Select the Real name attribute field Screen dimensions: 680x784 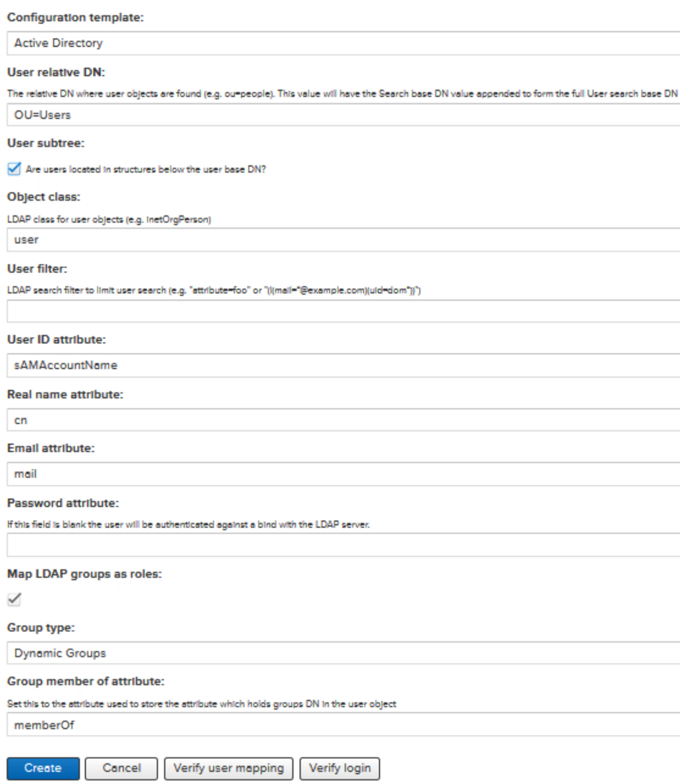click(x=343, y=420)
